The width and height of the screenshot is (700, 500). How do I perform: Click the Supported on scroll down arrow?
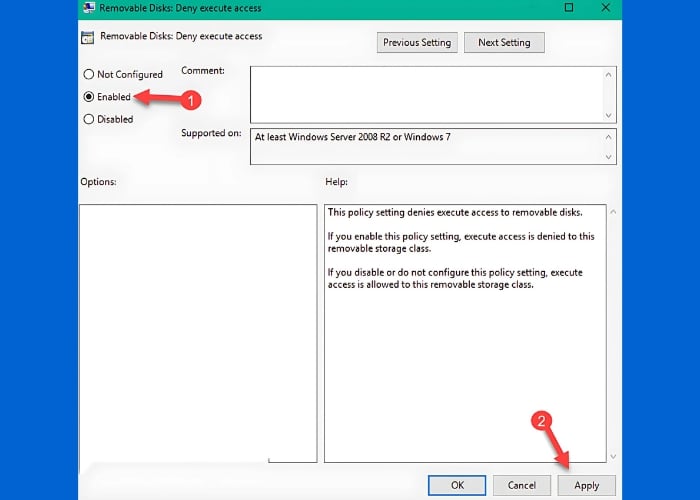click(608, 156)
